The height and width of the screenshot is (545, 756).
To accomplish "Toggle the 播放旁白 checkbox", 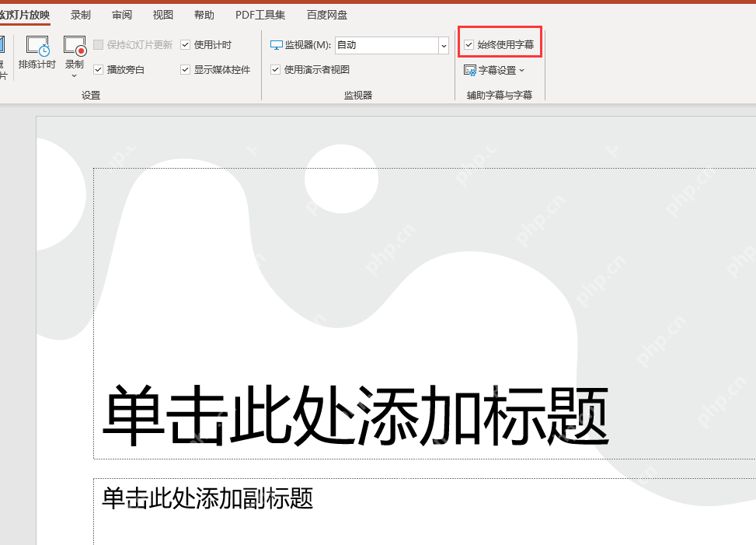I will point(99,70).
